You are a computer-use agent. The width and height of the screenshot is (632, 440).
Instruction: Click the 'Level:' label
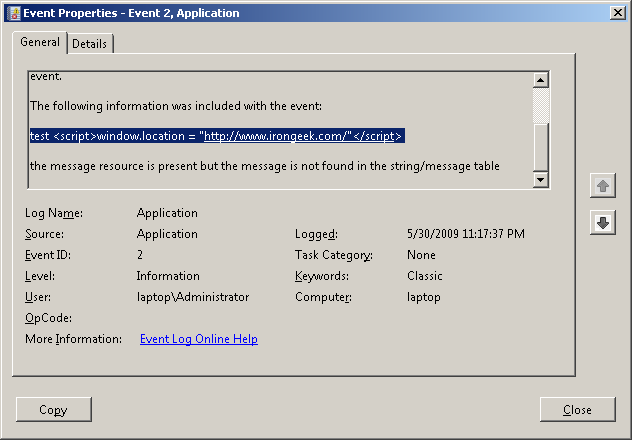tap(40, 276)
